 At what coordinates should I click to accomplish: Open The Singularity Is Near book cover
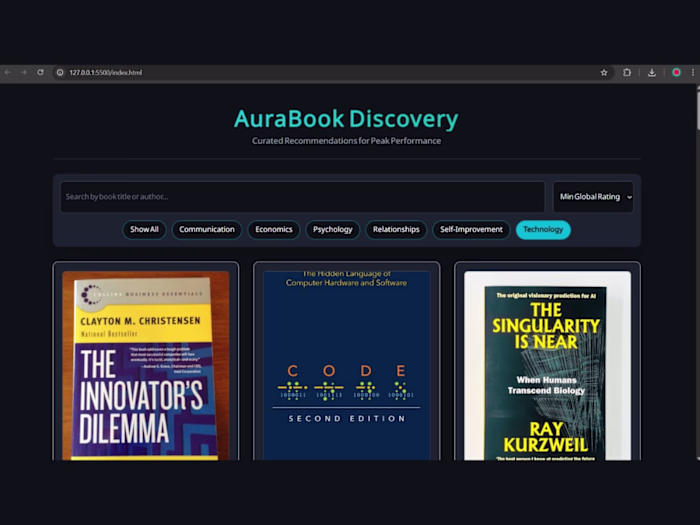click(547, 366)
